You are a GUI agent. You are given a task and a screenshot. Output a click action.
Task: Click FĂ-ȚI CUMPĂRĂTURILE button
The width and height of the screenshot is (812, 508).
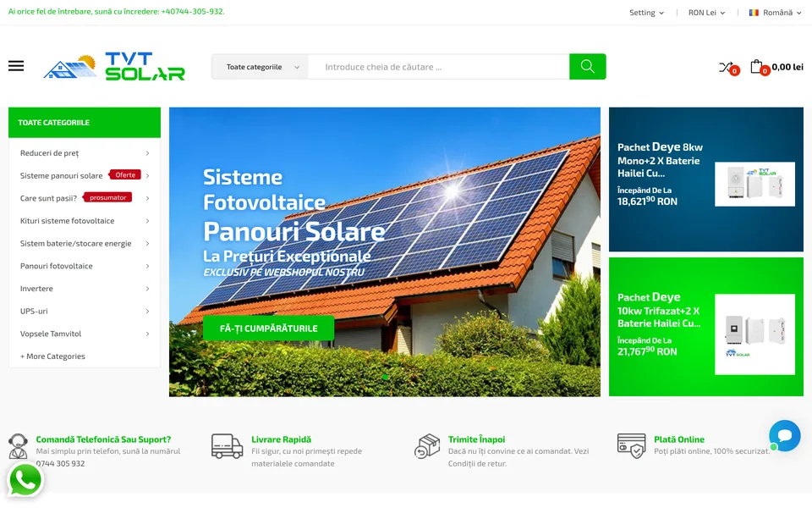coord(268,329)
